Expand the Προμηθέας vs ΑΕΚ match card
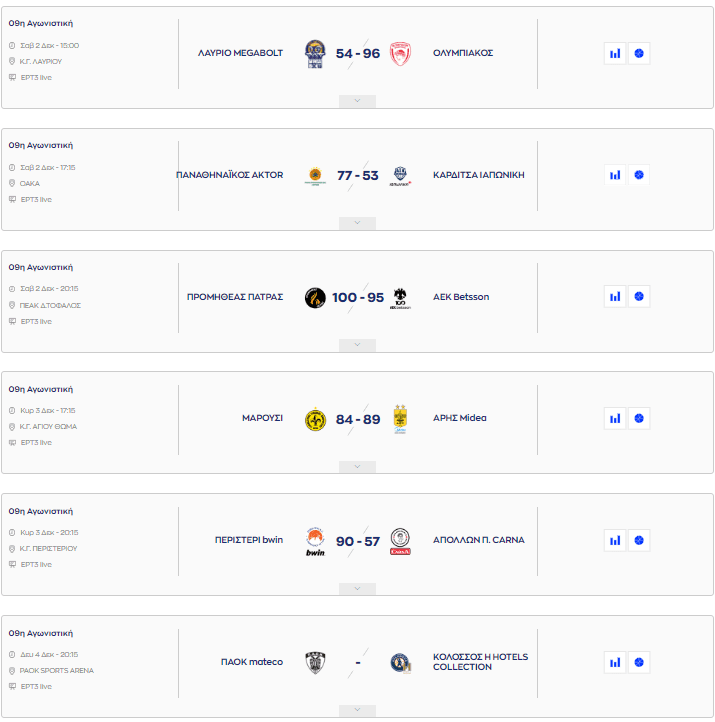Viewport: 715px width, 722px height. [x=357, y=345]
